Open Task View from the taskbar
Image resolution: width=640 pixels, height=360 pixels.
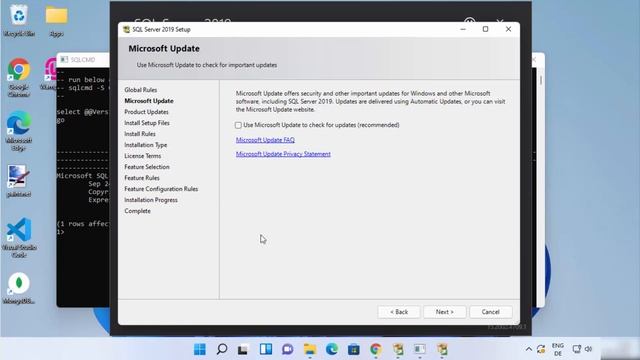pyautogui.click(x=243, y=349)
